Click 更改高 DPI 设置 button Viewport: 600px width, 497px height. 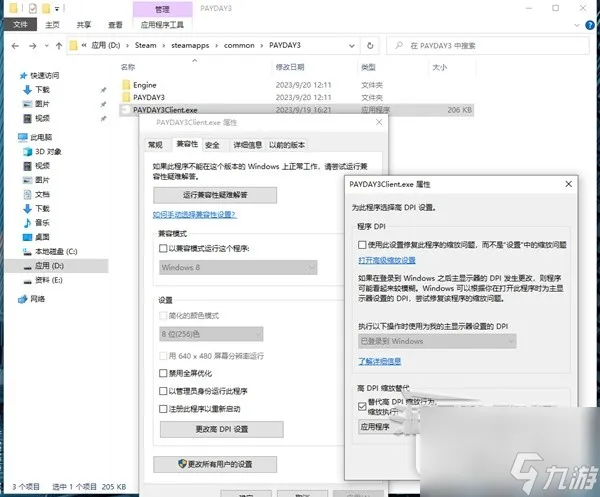coord(222,429)
